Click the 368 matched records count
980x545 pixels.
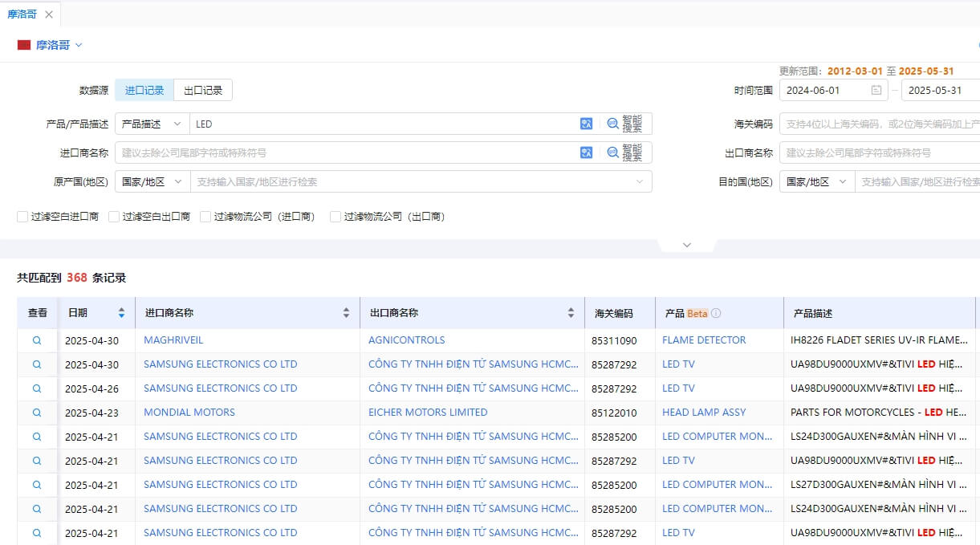pyautogui.click(x=77, y=278)
